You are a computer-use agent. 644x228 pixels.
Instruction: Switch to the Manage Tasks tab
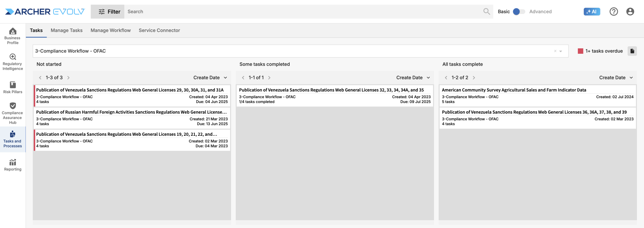tap(66, 30)
